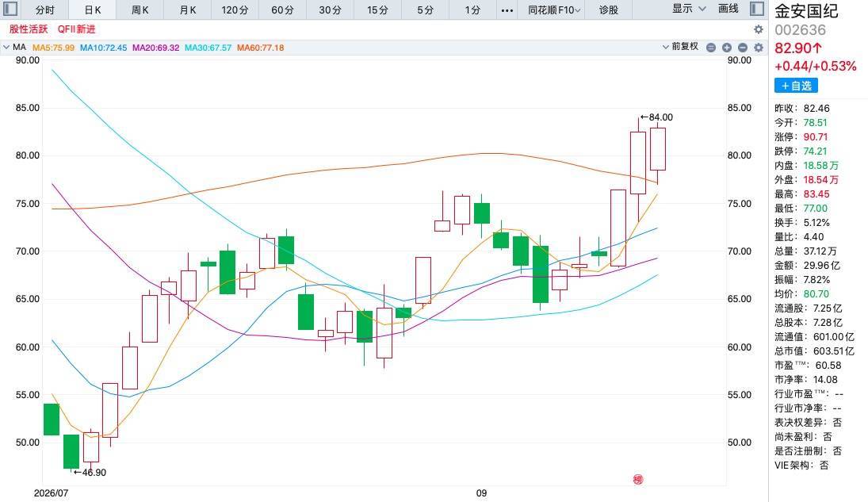This screenshot has height=502, width=868.
Task: Open the 前复权 adjustment dropdown
Action: [x=680, y=47]
